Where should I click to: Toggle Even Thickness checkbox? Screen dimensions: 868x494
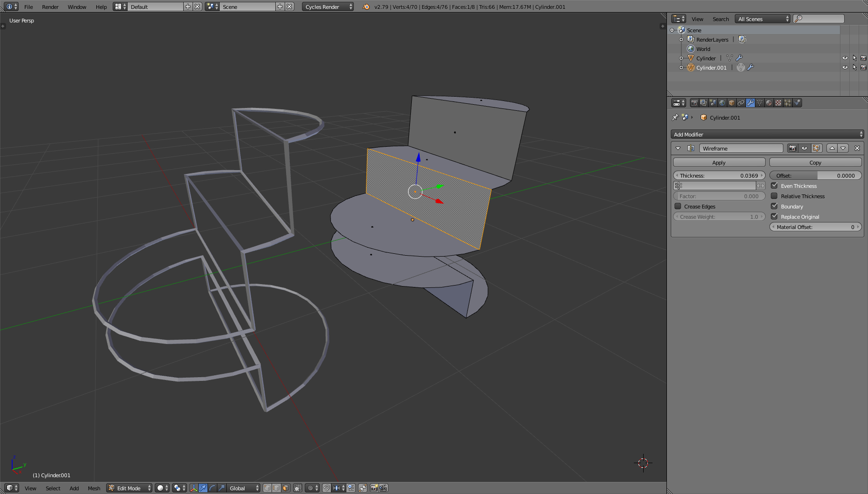pyautogui.click(x=775, y=186)
